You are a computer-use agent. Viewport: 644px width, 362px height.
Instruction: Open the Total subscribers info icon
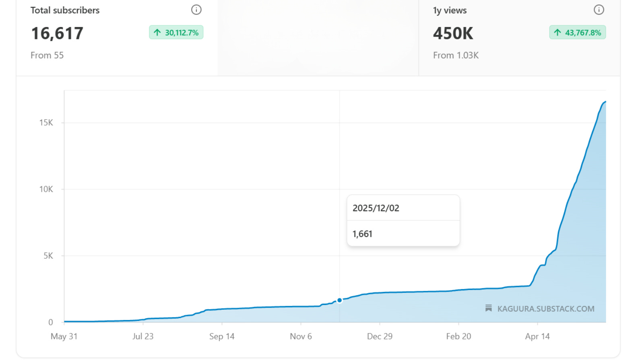(196, 10)
